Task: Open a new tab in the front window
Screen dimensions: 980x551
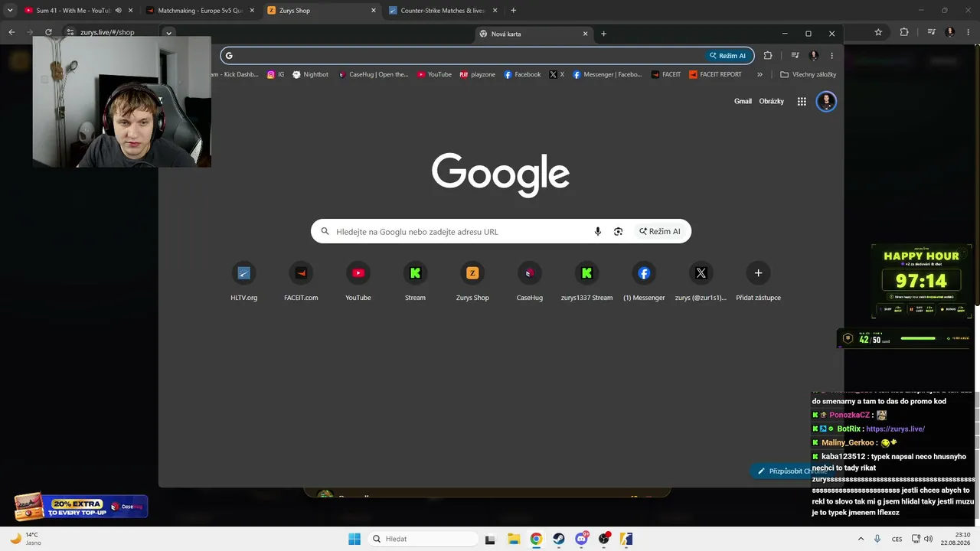Action: [603, 34]
